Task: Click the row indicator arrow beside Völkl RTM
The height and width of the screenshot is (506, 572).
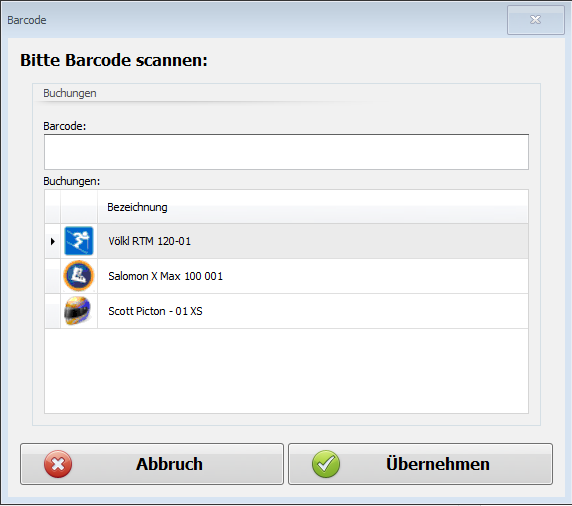Action: 53,241
